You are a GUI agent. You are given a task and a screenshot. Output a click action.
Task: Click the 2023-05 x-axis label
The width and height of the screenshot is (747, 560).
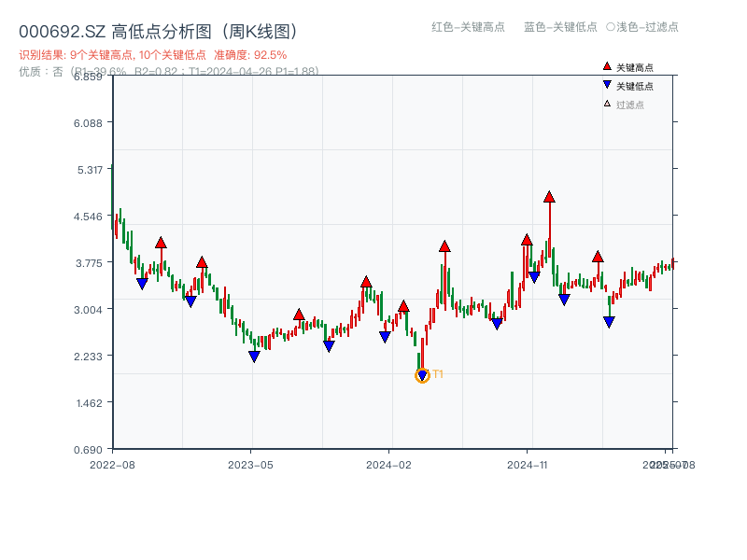click(250, 465)
